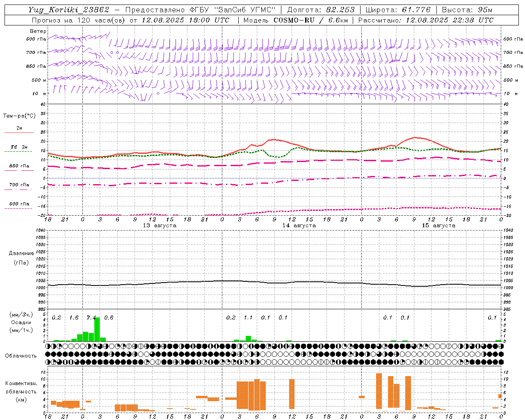
Task: Click the forecast start time '12.08.2025 18:00 UTC'
Action: point(185,20)
